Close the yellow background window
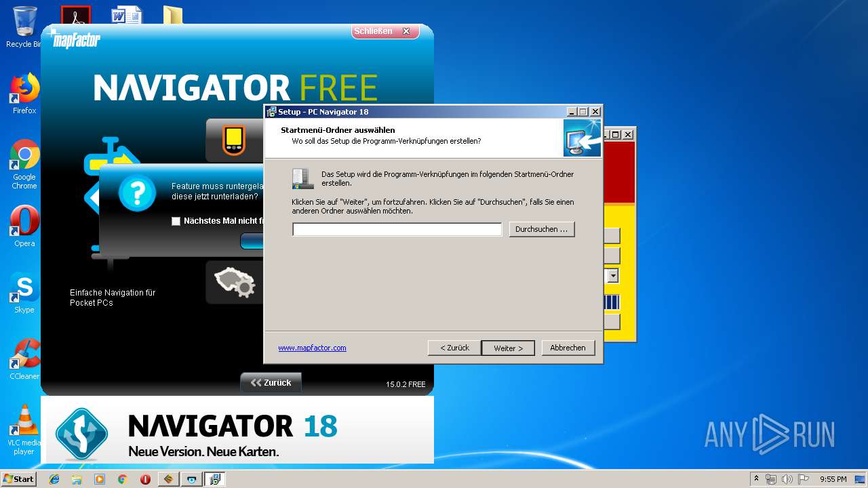868x488 pixels. tap(627, 134)
